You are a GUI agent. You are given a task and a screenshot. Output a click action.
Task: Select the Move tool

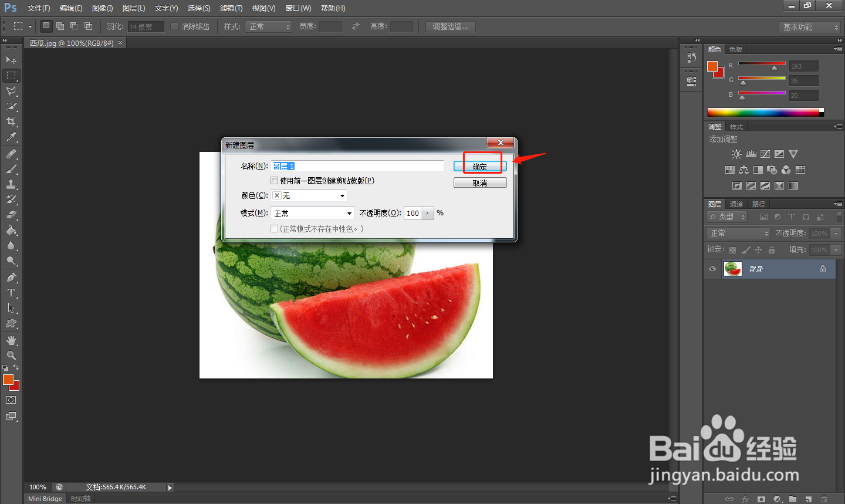click(x=11, y=60)
